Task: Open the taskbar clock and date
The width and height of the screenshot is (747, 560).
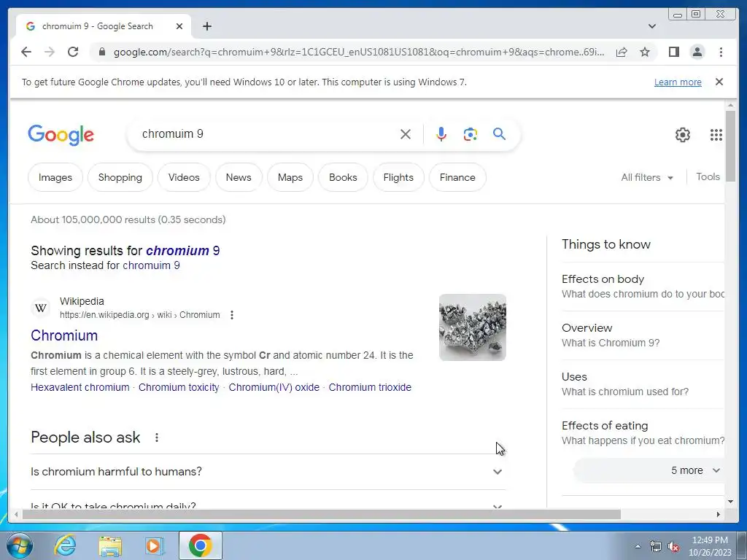Action: pyautogui.click(x=710, y=546)
